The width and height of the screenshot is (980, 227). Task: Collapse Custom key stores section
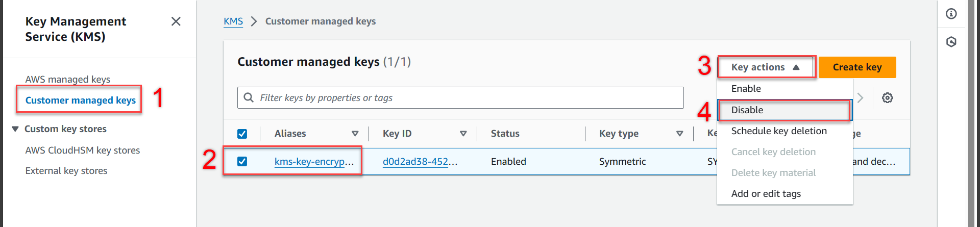click(x=15, y=129)
